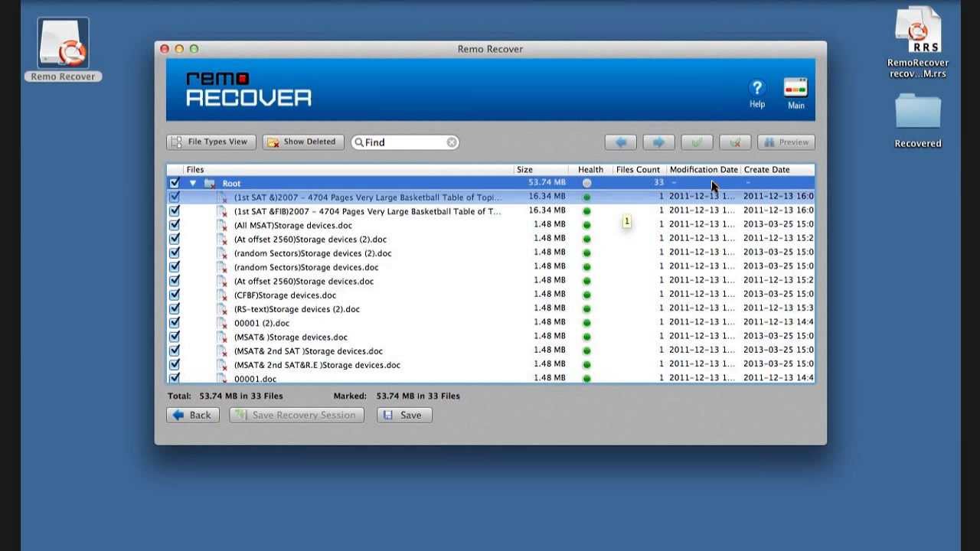Viewport: 980px width, 551px height.
Task: Click file icon of (At offset 2560)Storage devices (2).doc
Action: (222, 240)
